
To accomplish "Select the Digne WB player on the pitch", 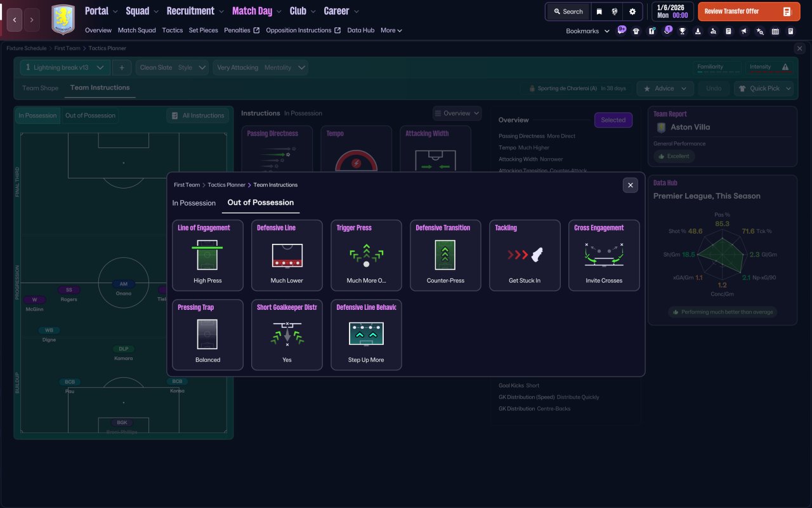I will [x=49, y=335].
